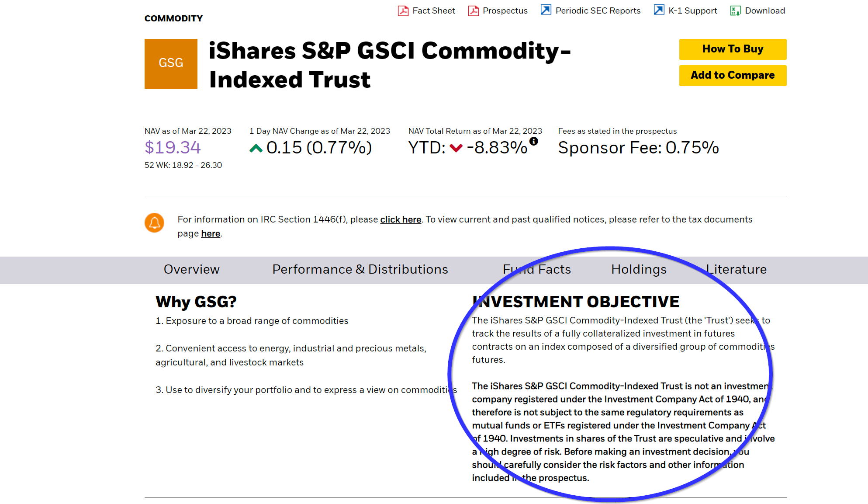Screen dimensions: 868x504
Task: Click the Download spreadsheet icon
Action: click(x=735, y=10)
